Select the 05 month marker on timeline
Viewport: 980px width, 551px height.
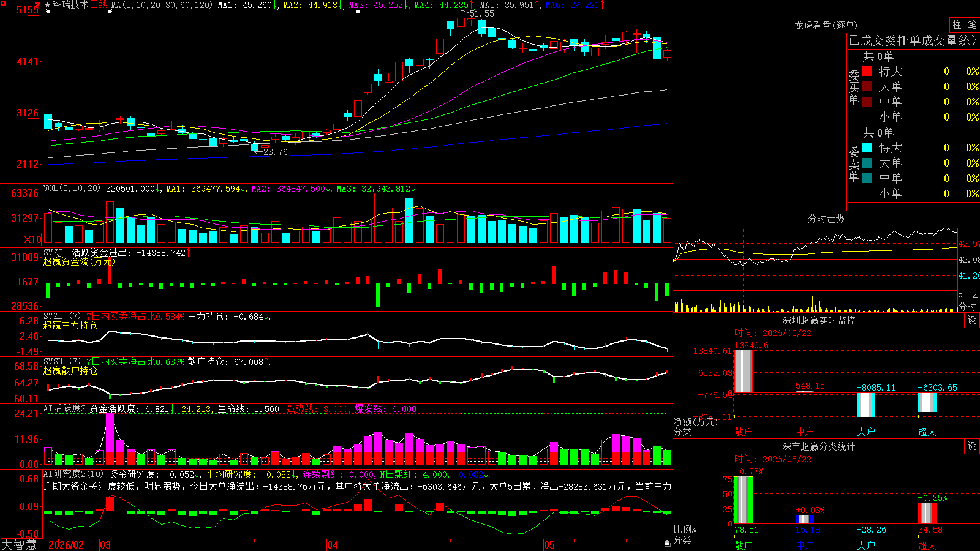coord(549,545)
